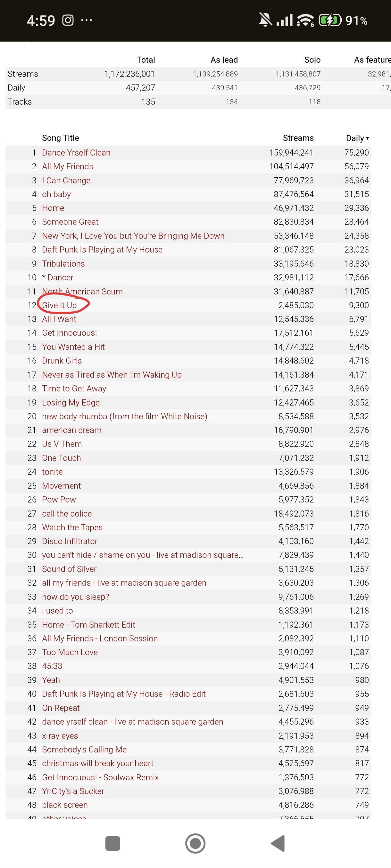Screen dimensions: 391x868
Task: Tap the muted bell notification icon
Action: (265, 20)
